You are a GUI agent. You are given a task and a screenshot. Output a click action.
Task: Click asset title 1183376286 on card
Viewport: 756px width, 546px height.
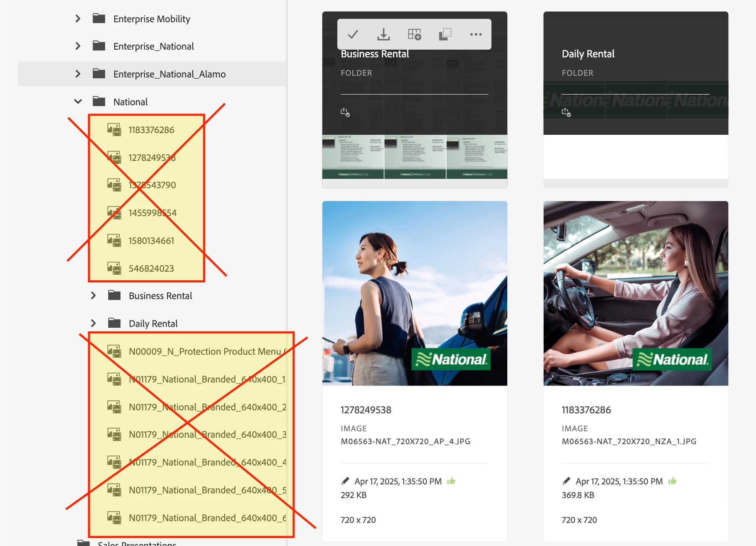click(x=586, y=410)
